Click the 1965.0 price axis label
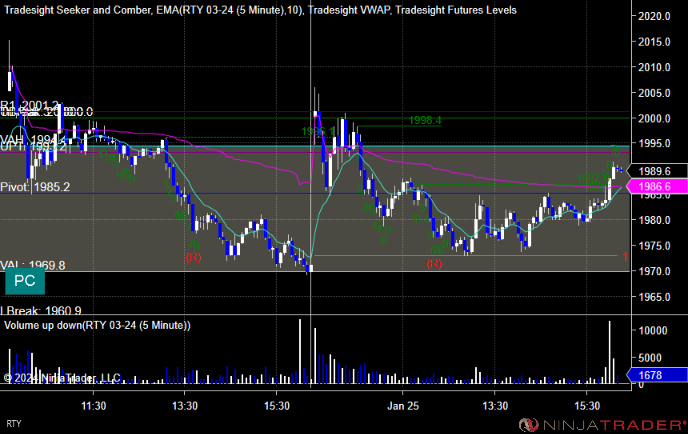Viewport: 688px width, 434px height. coord(654,297)
